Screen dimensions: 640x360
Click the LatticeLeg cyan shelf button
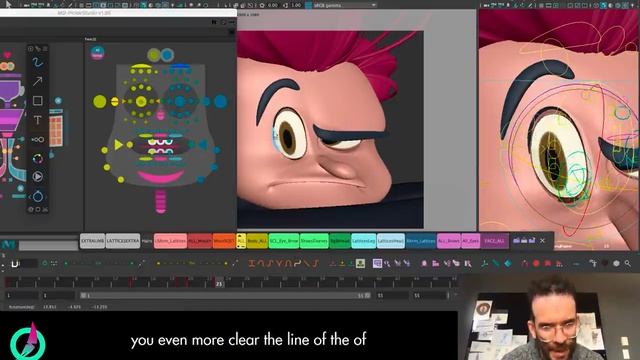pyautogui.click(x=364, y=241)
